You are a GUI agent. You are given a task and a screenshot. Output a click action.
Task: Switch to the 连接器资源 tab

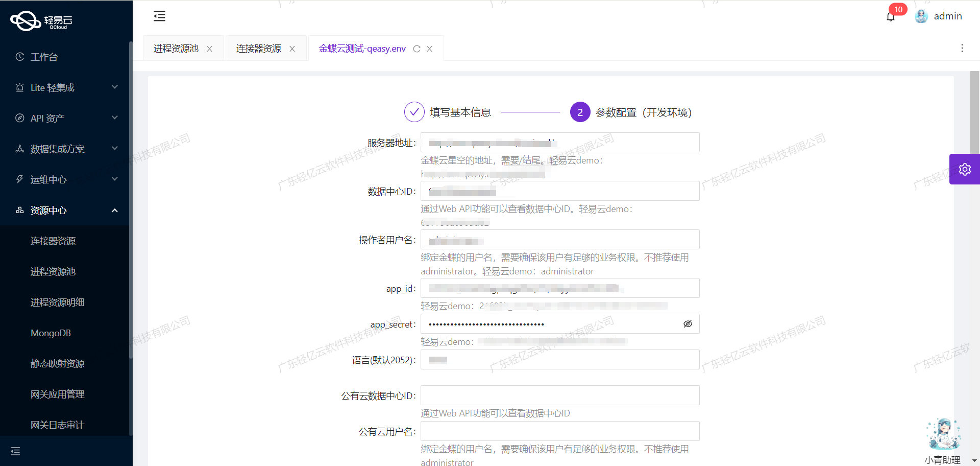click(259, 49)
